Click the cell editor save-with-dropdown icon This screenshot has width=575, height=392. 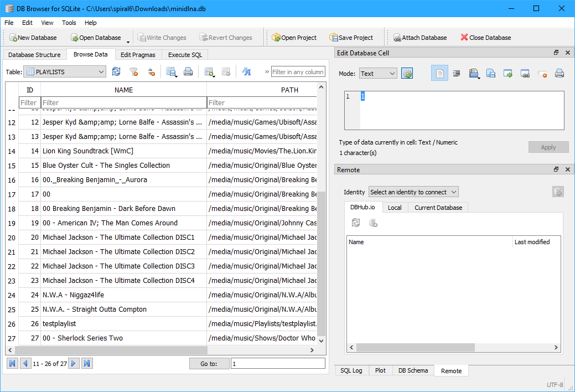click(x=474, y=74)
